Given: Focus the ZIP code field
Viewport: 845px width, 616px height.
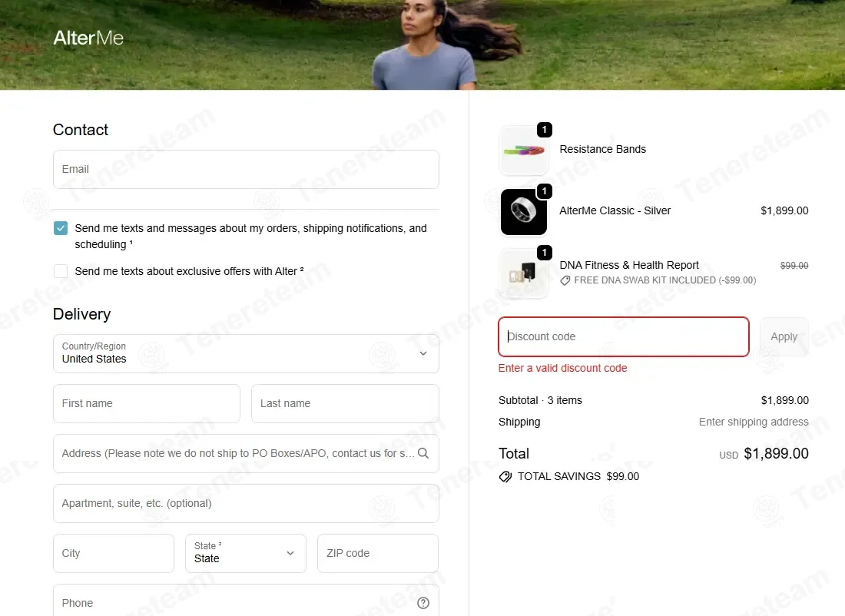Looking at the screenshot, I should [x=378, y=553].
